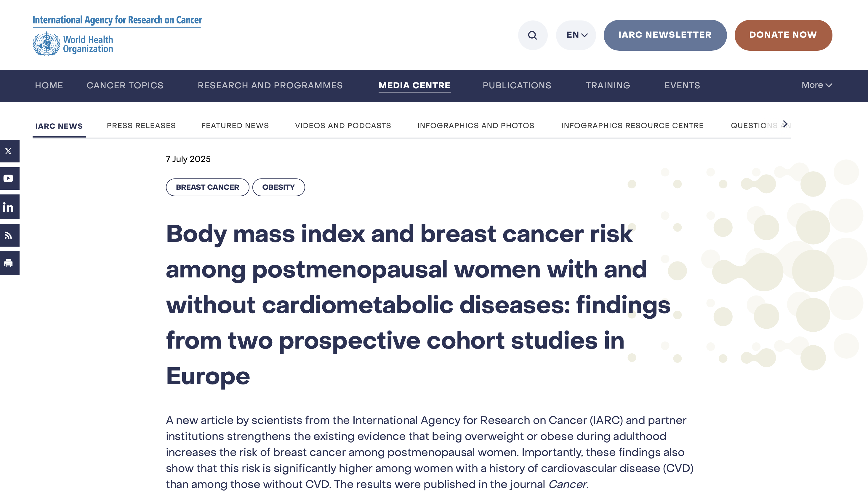Image resolution: width=868 pixels, height=495 pixels.
Task: Click the World Health Organization logo
Action: (73, 44)
